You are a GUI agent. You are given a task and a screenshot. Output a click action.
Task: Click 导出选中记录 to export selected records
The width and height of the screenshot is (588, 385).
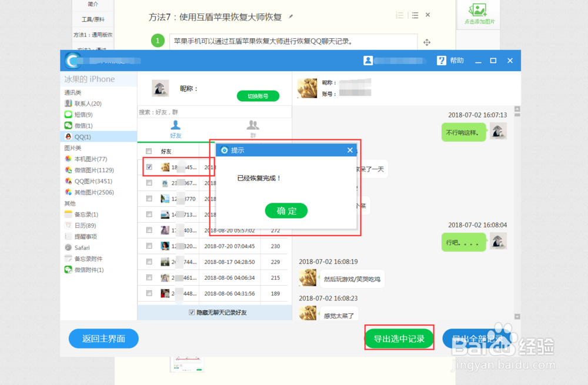(x=399, y=339)
